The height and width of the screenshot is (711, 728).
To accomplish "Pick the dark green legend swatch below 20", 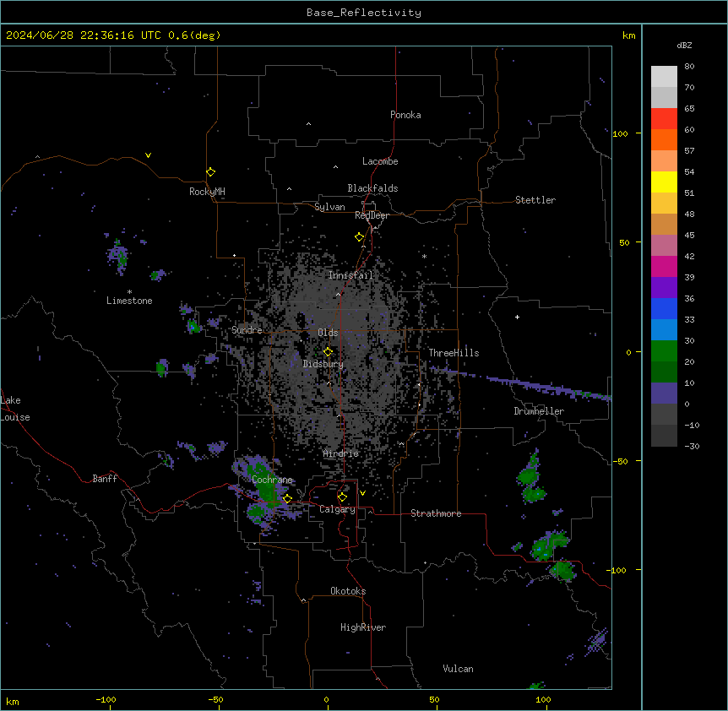I will (x=664, y=372).
